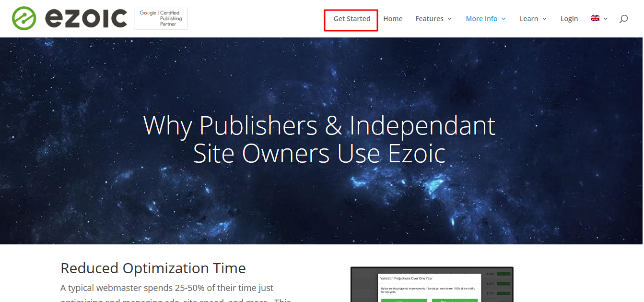The width and height of the screenshot is (644, 302).
Task: Click the ezoic wordmark text logo
Action: click(86, 18)
